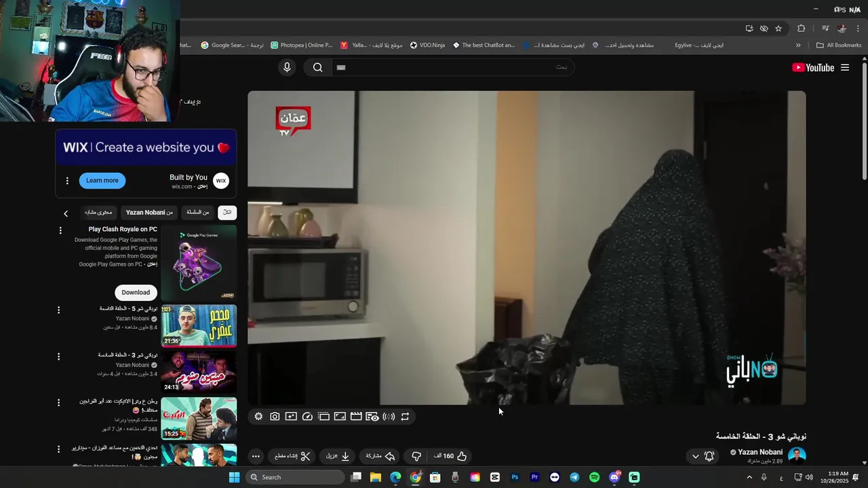Click the player eye visibility icon
This screenshot has height=488, width=868.
pyautogui.click(x=372, y=417)
